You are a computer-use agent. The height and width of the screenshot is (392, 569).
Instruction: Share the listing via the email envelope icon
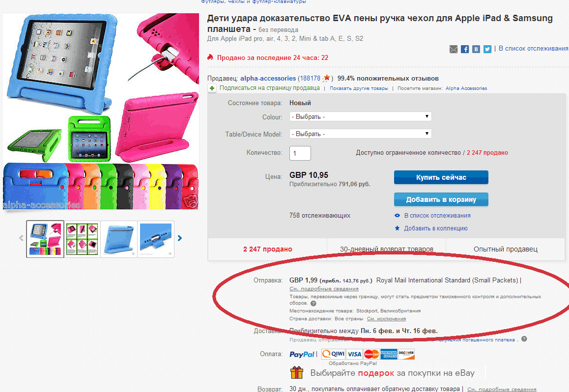pyautogui.click(x=454, y=49)
